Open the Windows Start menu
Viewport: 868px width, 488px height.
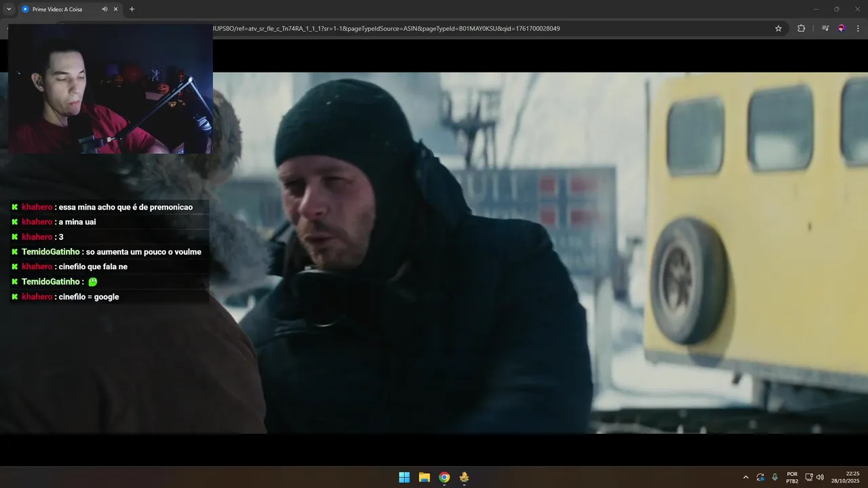coord(404,477)
